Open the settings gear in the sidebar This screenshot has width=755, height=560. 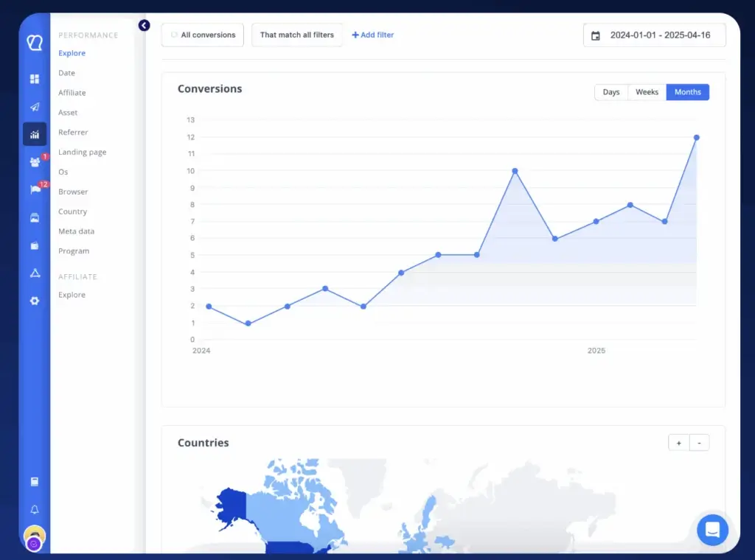33,301
